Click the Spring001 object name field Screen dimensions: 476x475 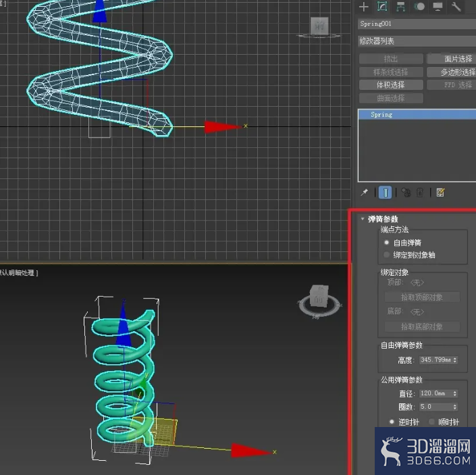coord(417,24)
